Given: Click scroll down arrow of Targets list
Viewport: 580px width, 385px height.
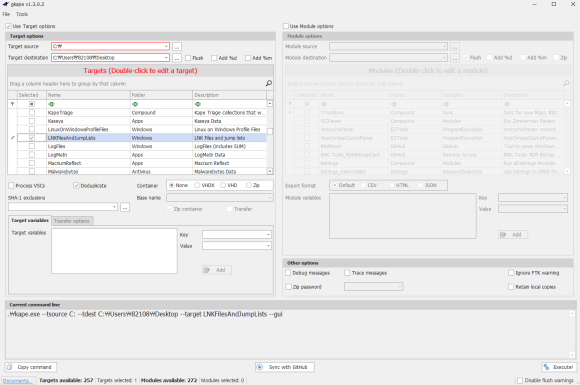Looking at the screenshot, I should click(x=270, y=171).
